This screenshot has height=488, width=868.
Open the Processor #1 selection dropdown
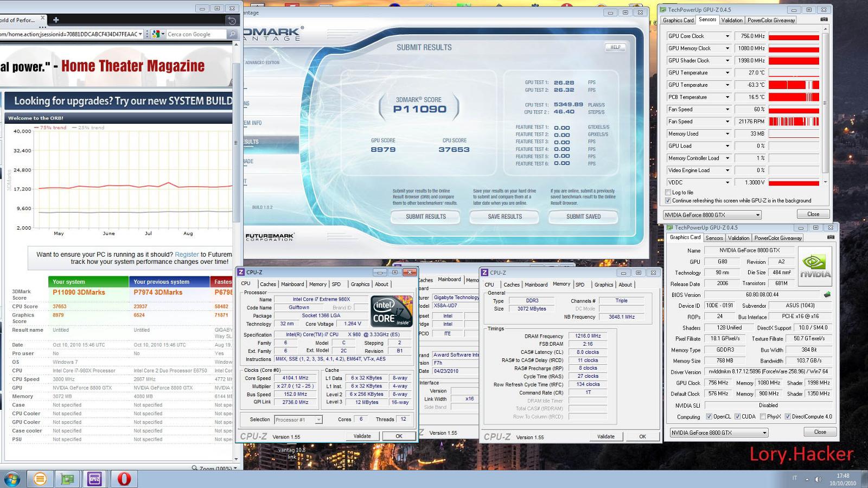[x=318, y=420]
